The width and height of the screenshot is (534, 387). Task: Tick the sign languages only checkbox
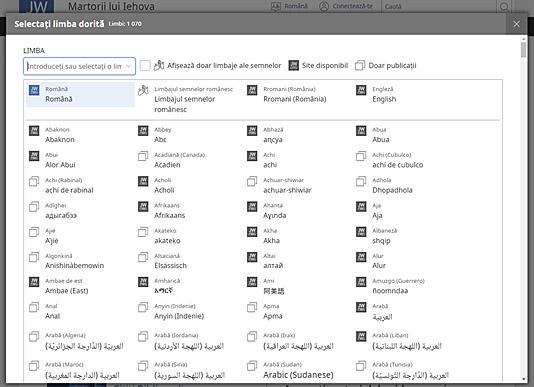(145, 65)
